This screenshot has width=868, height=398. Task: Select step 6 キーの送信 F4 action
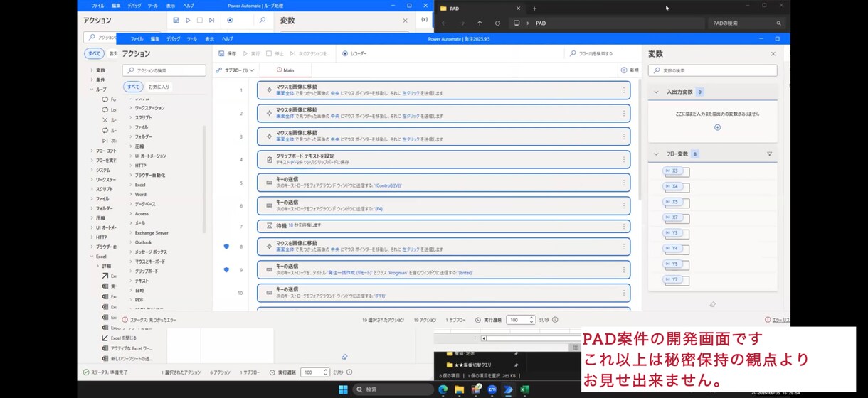point(444,205)
